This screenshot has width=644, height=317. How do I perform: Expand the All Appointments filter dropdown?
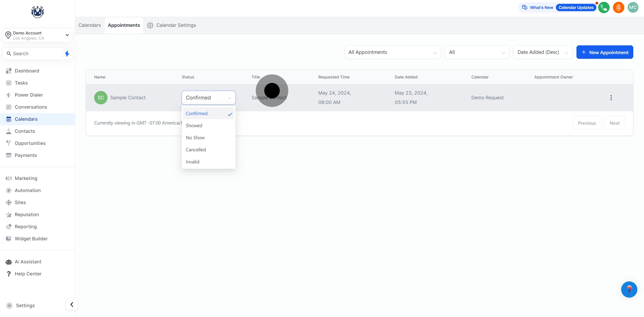[392, 52]
